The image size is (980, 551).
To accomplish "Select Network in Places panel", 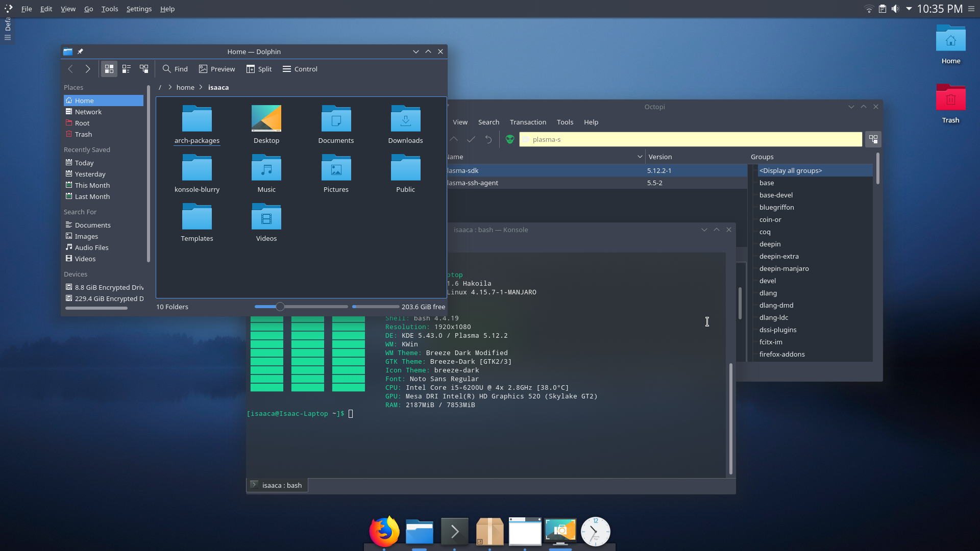I will [x=104, y=112].
